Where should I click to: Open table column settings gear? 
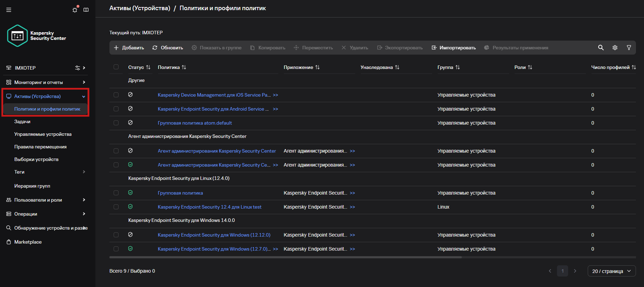click(x=615, y=48)
